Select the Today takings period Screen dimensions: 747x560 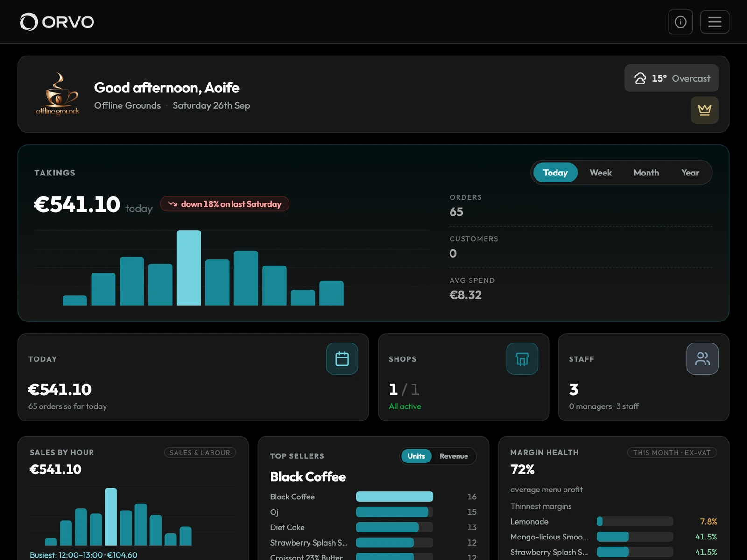(x=555, y=173)
